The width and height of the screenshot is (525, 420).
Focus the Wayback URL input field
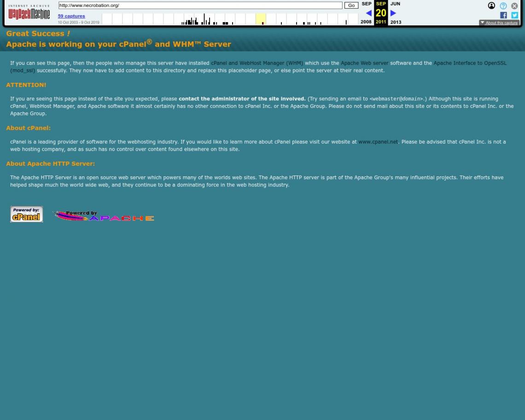[200, 6]
